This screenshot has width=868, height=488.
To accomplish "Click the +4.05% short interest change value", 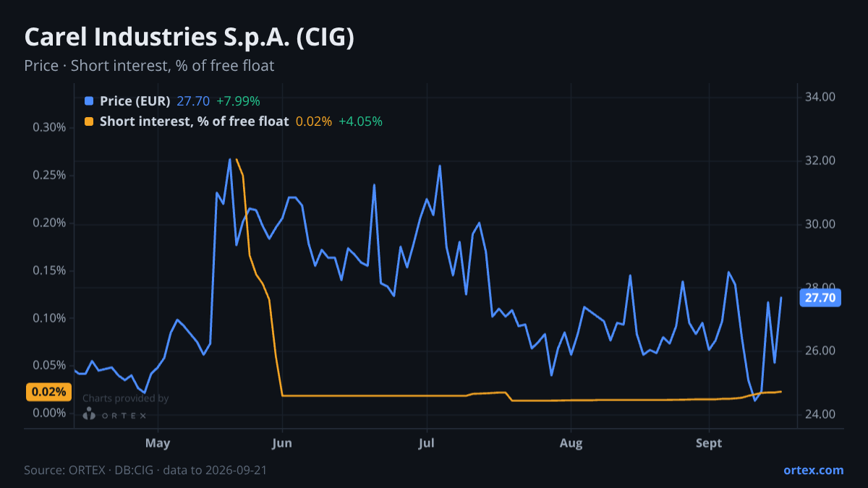I will tap(360, 121).
